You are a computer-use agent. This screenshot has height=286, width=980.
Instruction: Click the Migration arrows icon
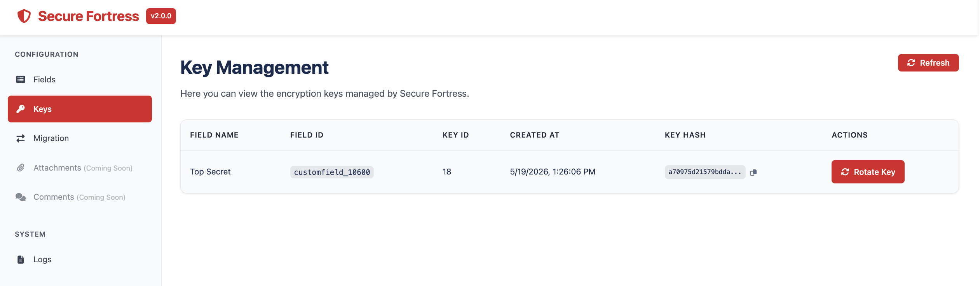click(21, 138)
